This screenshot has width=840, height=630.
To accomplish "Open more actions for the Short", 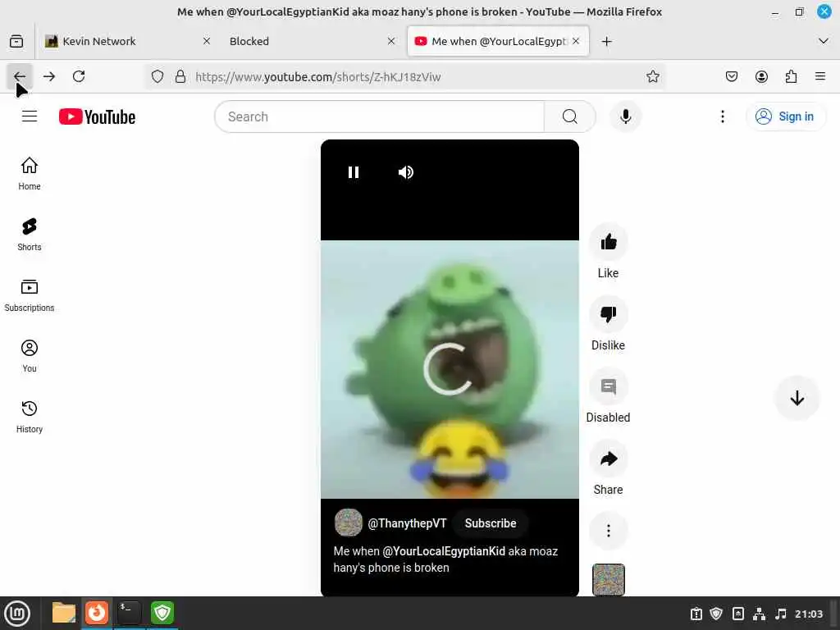I will (608, 531).
